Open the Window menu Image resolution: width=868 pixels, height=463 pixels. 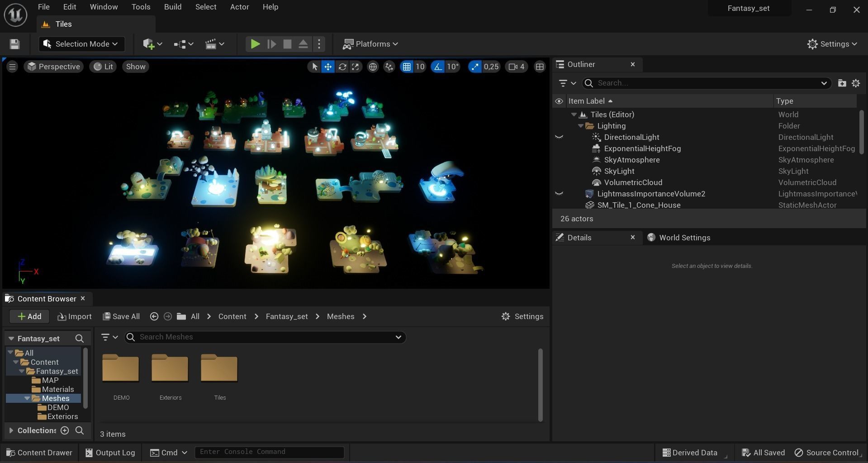(x=104, y=7)
